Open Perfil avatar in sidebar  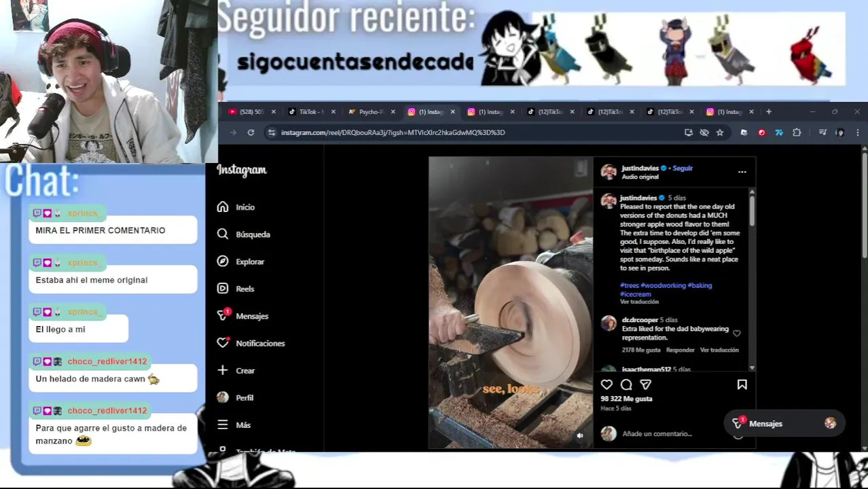pyautogui.click(x=223, y=397)
